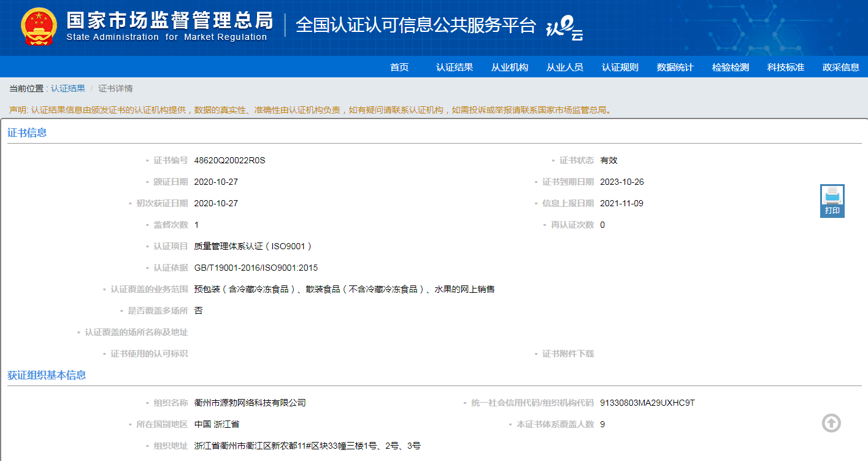Click the 认e云 logo in header

[x=564, y=27]
